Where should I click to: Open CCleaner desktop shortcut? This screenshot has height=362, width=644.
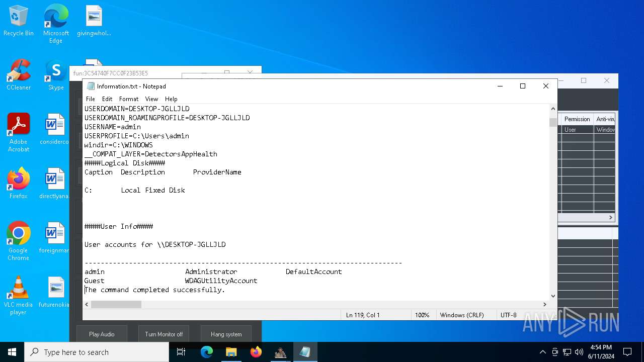(x=19, y=75)
